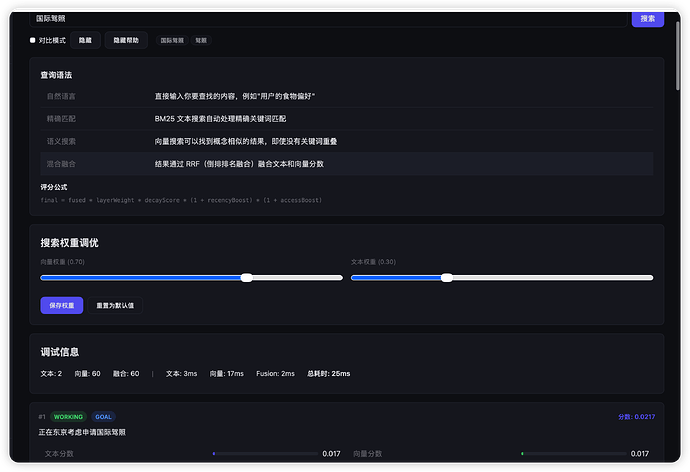Click the 总耗时: 25ms debug value
The height and width of the screenshot is (472, 690).
tap(329, 373)
